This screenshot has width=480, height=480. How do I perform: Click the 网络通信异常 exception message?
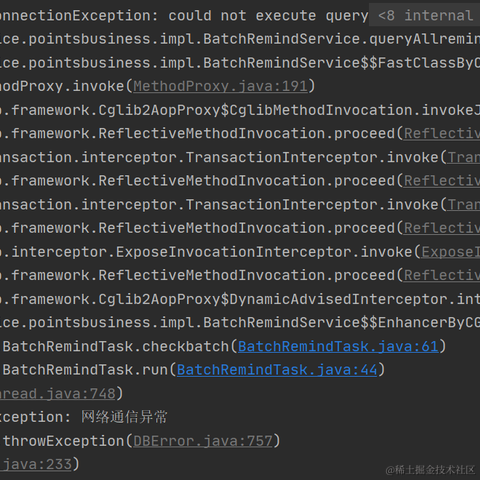[124, 417]
